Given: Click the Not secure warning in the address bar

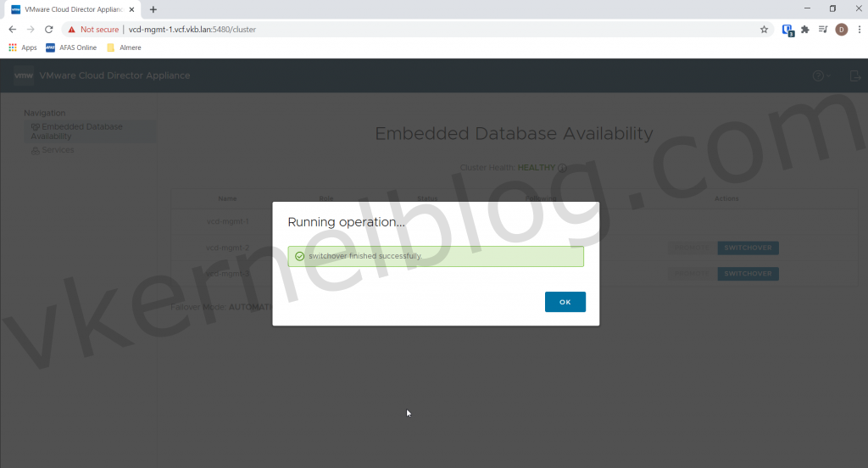Looking at the screenshot, I should click(93, 30).
